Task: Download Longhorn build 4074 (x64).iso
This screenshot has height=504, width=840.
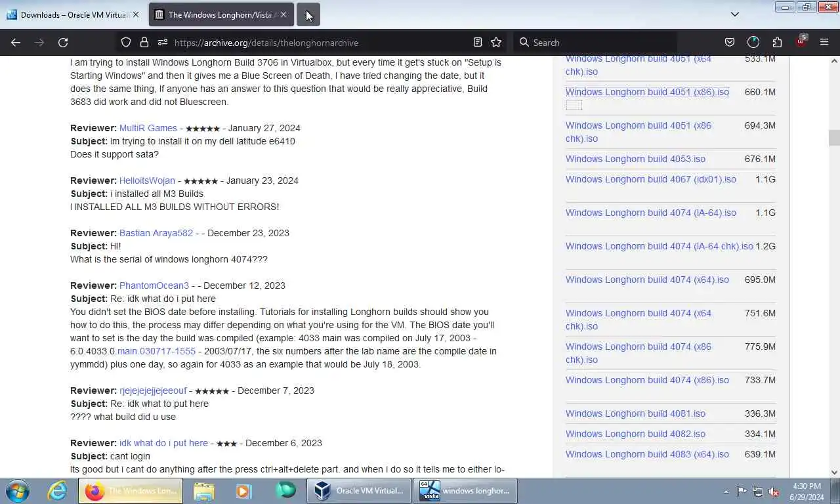Action: pos(647,280)
